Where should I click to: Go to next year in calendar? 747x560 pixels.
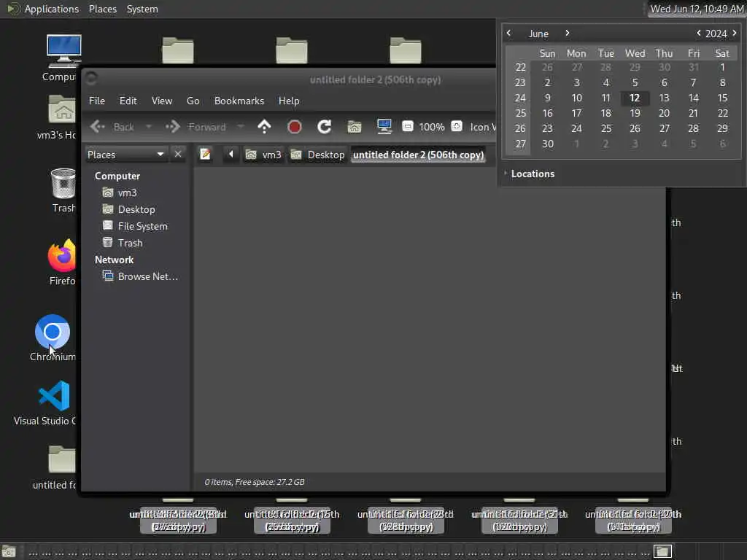tap(734, 33)
